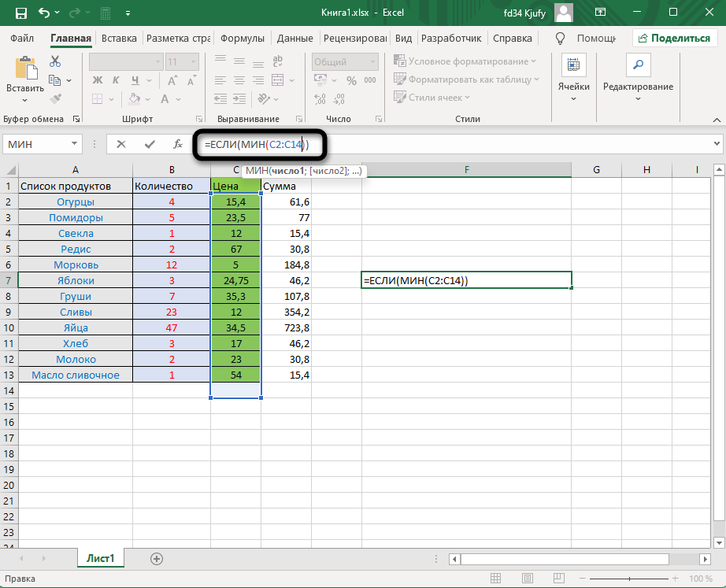726x588 pixels.
Task: Click the user account avatar
Action: pyautogui.click(x=564, y=13)
